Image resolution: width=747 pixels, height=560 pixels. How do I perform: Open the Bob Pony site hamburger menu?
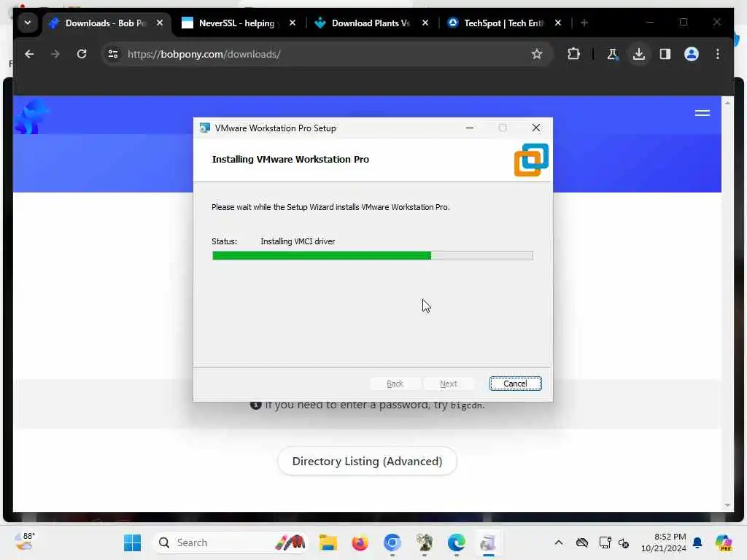pos(703,113)
